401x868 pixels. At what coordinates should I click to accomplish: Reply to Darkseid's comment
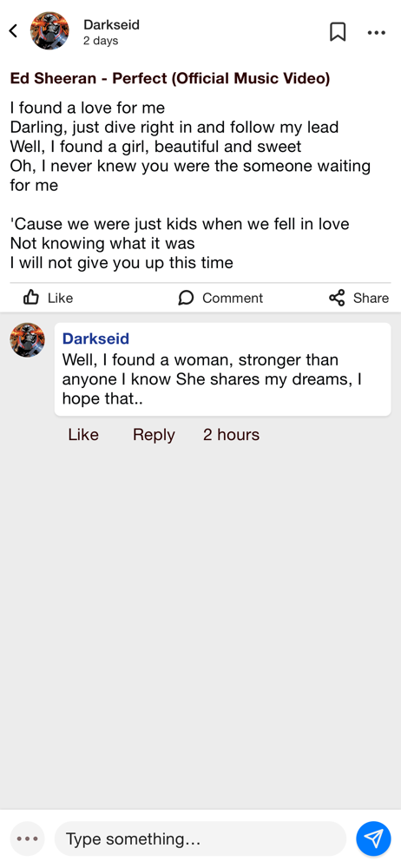point(154,435)
